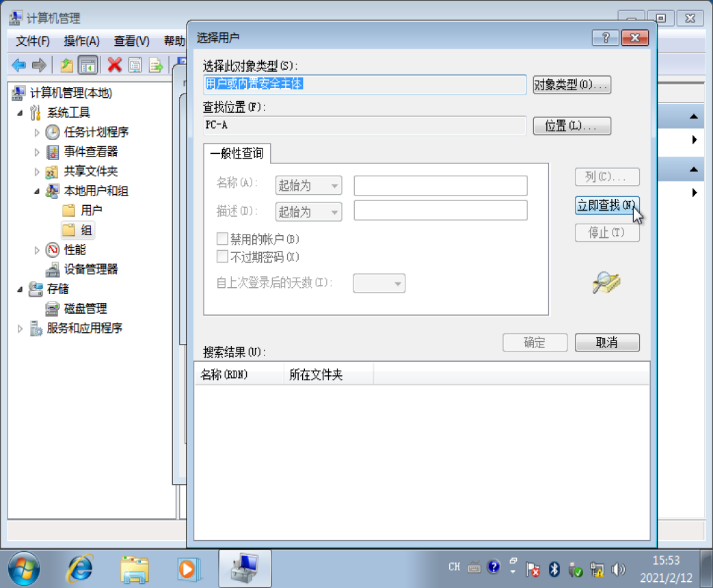Click the 确定 button
The image size is (713, 588).
click(x=535, y=343)
